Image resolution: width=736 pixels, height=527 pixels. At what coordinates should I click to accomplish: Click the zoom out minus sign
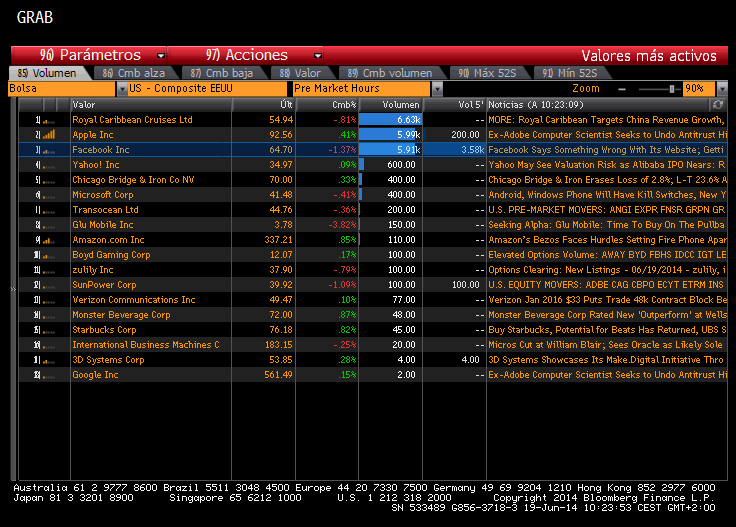tap(622, 89)
